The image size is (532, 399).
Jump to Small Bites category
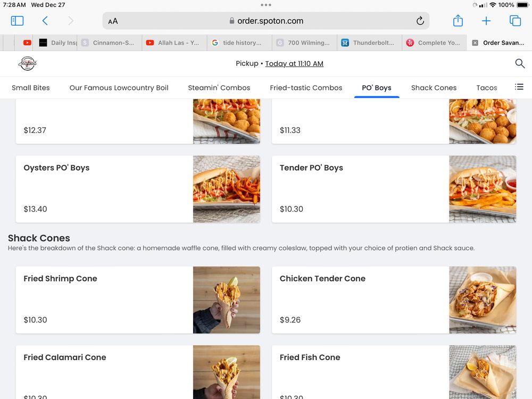pyautogui.click(x=30, y=88)
